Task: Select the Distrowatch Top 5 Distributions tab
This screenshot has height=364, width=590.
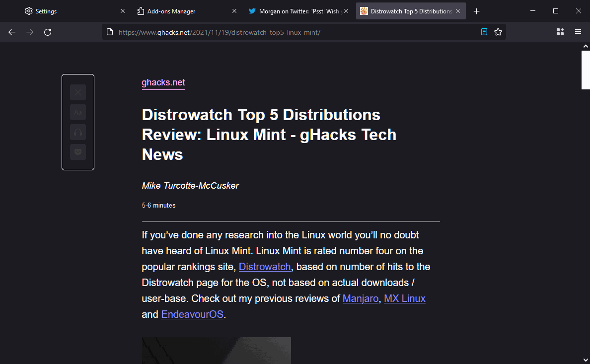Action: [411, 11]
